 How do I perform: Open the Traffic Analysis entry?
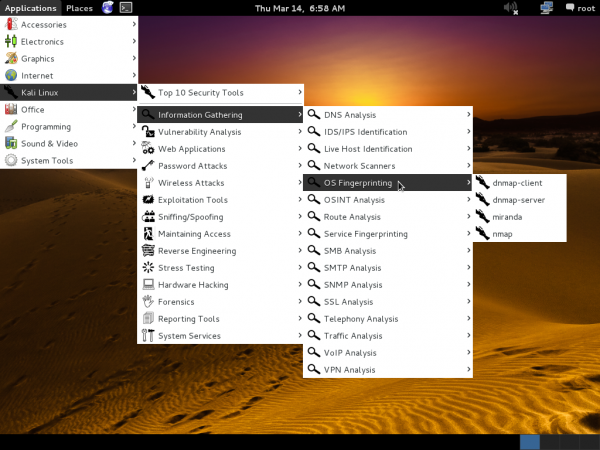tap(388, 336)
